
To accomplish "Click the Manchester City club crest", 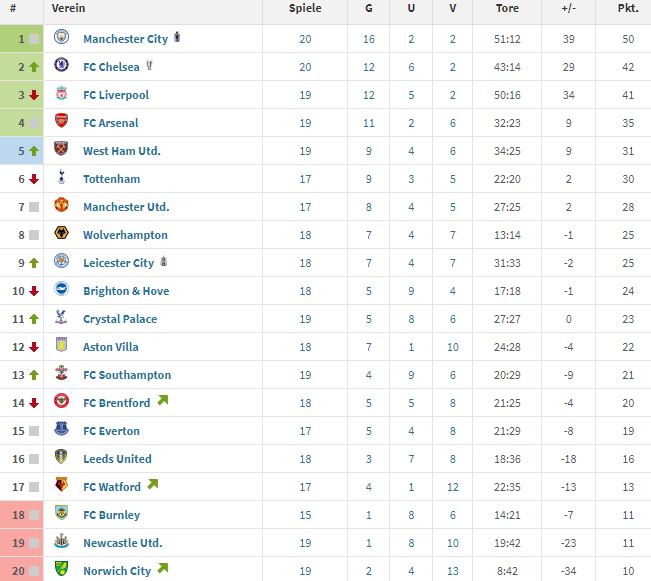I will pyautogui.click(x=61, y=37).
